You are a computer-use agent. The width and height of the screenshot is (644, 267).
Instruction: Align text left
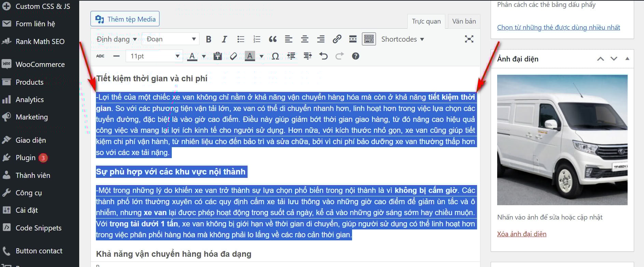pyautogui.click(x=289, y=39)
